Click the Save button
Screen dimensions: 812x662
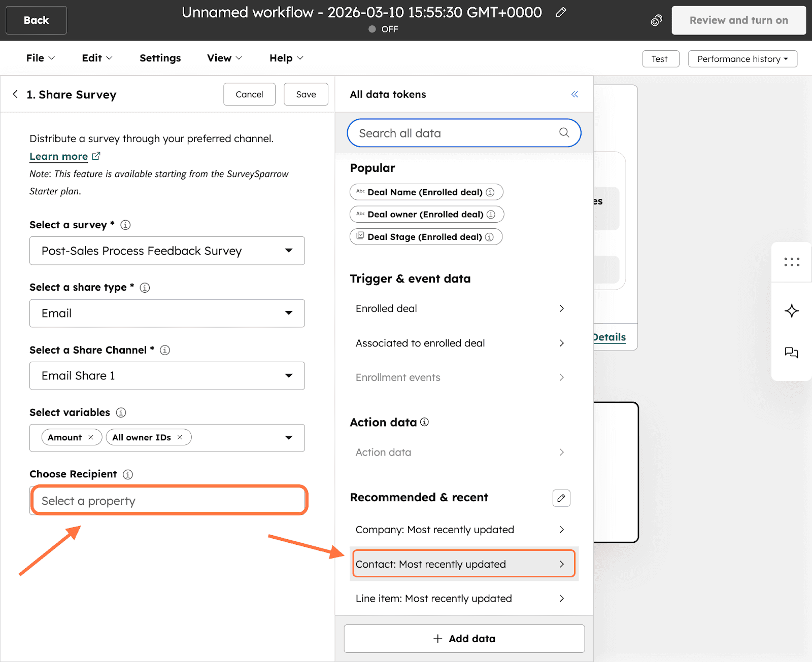306,94
